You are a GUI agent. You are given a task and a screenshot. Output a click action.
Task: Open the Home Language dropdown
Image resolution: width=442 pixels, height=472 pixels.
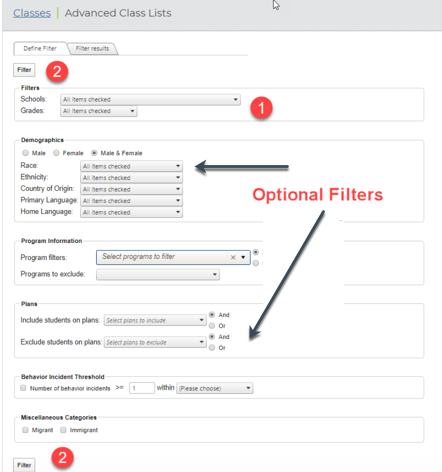pos(131,212)
